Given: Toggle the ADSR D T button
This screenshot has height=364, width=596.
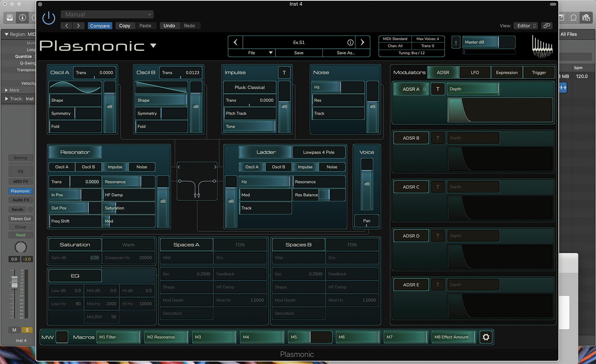Looking at the screenshot, I should [x=438, y=236].
